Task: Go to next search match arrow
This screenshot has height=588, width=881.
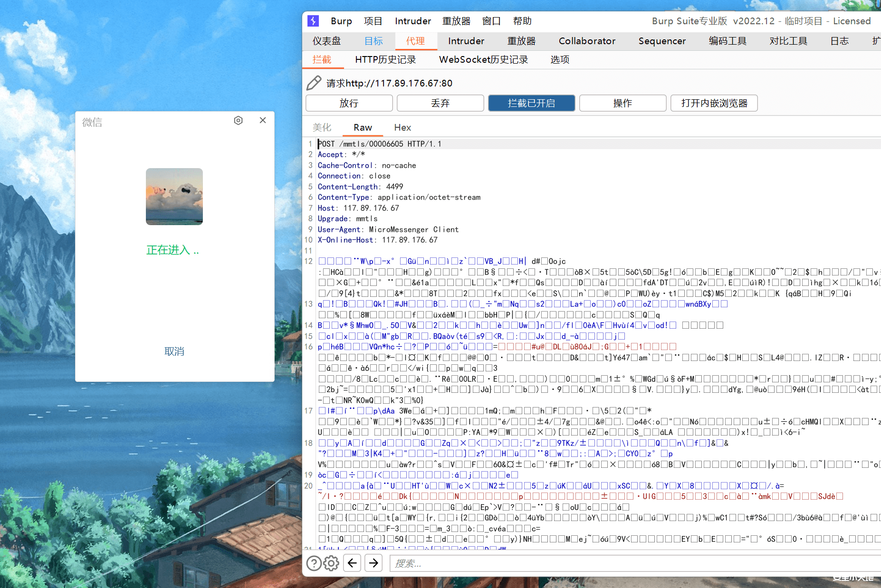Action: pos(374,563)
